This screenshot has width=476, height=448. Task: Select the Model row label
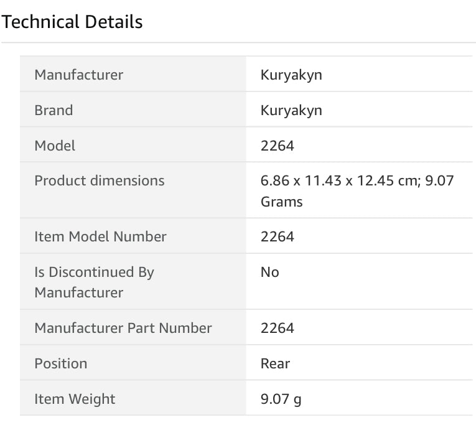click(55, 146)
